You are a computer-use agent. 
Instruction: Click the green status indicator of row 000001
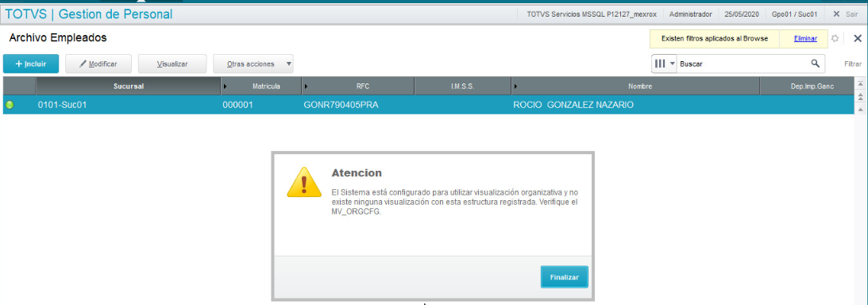pyautogui.click(x=10, y=105)
